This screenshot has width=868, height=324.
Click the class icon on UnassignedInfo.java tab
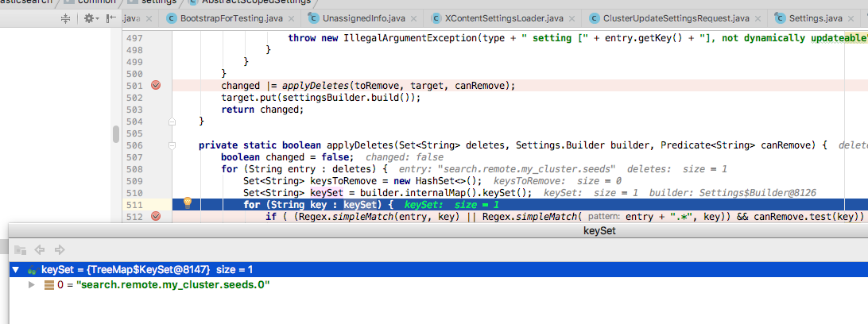314,19
